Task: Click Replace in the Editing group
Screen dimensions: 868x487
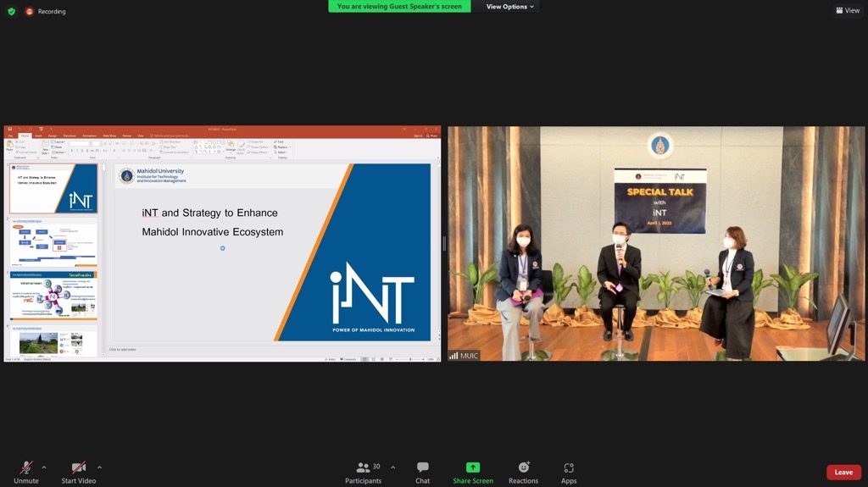Action: point(281,147)
